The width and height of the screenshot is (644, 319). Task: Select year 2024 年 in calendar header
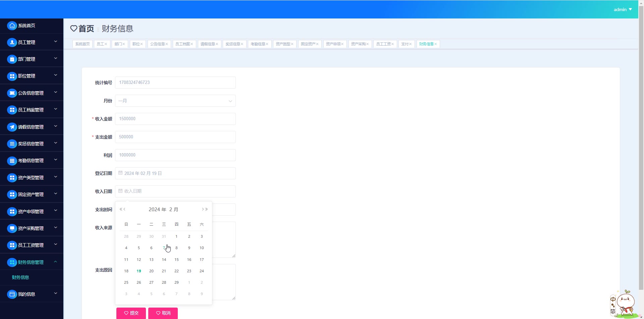(x=157, y=209)
